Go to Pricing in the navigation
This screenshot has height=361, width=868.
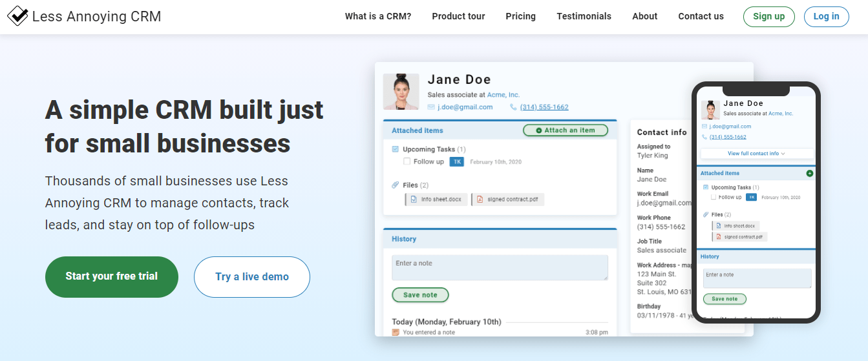(x=521, y=16)
